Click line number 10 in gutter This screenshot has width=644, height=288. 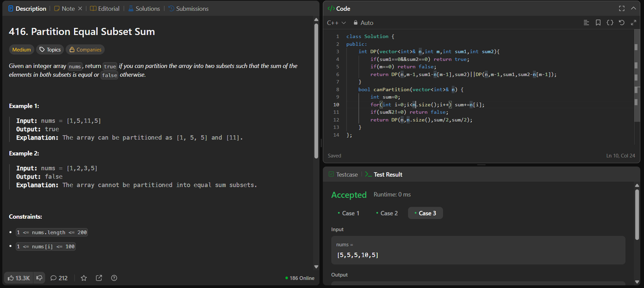coord(336,104)
